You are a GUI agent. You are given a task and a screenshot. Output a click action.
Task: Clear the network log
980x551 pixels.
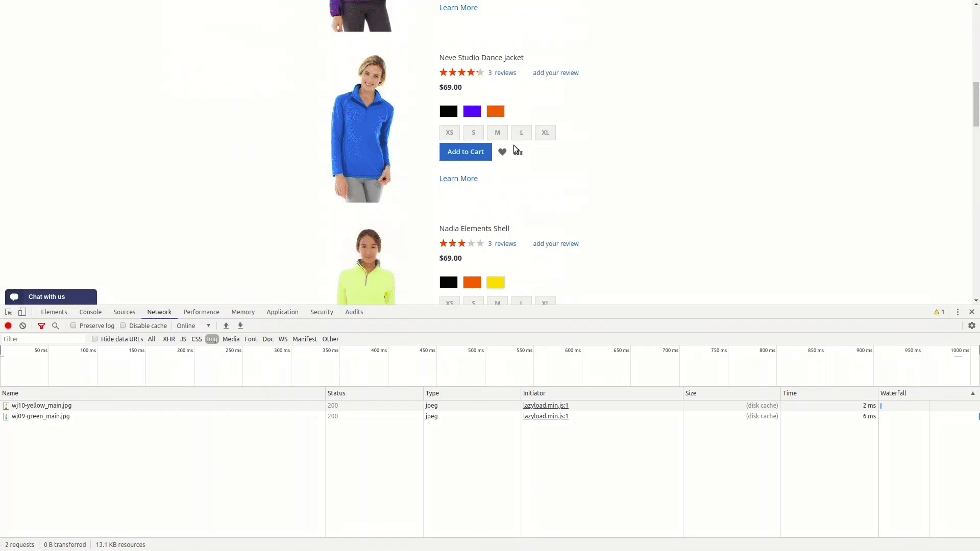point(22,325)
